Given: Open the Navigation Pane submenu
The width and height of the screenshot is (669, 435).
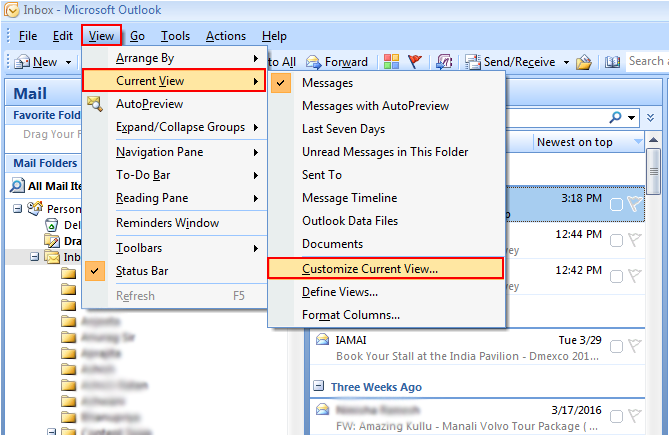Looking at the screenshot, I should [x=174, y=152].
